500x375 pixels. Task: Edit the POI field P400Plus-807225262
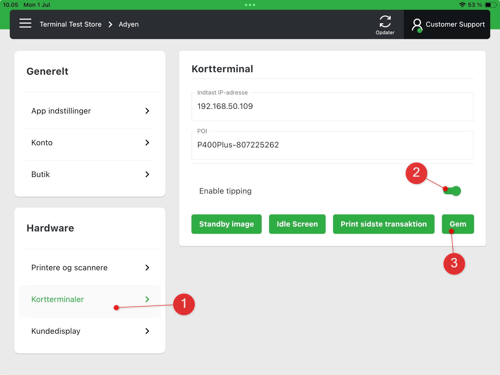coord(332,145)
